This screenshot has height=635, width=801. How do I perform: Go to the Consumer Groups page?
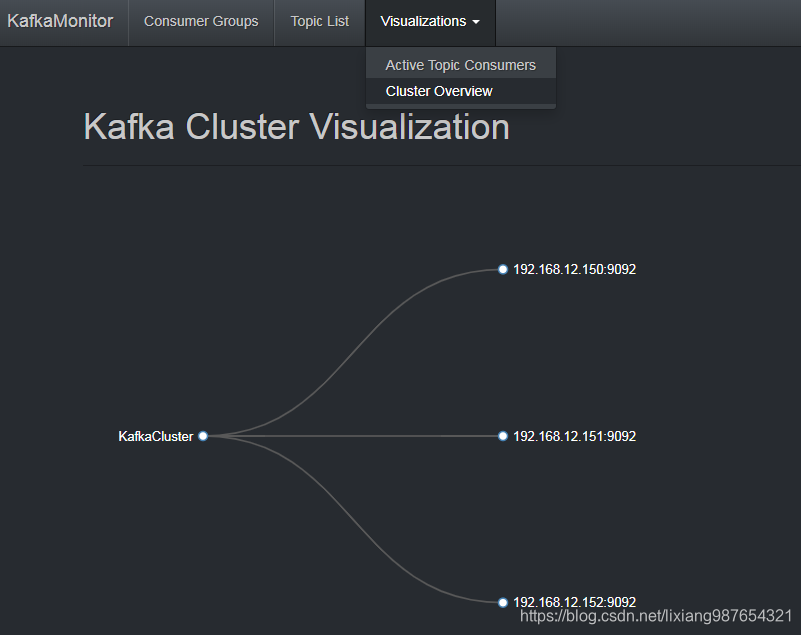(x=201, y=21)
